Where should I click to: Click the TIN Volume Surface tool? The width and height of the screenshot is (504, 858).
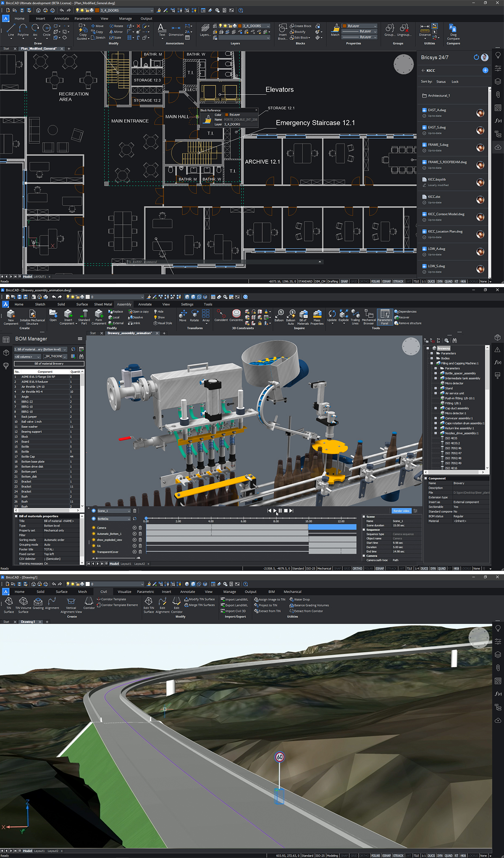point(24,604)
